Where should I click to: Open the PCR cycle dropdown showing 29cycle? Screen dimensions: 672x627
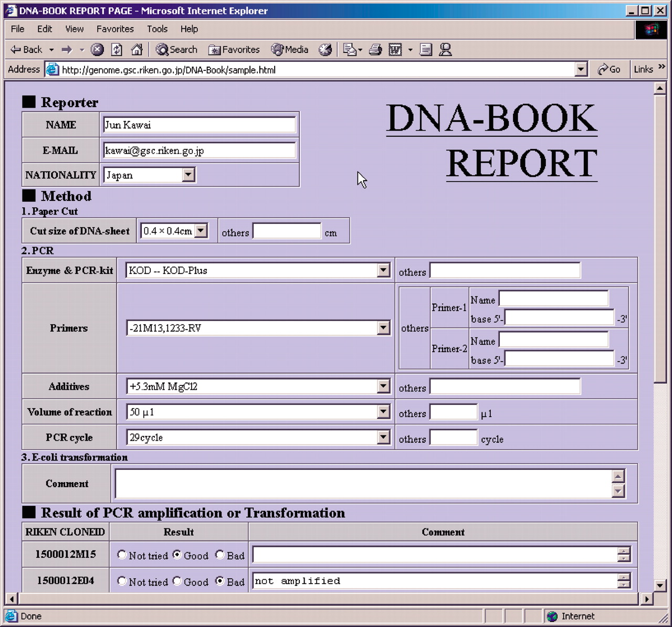click(383, 437)
